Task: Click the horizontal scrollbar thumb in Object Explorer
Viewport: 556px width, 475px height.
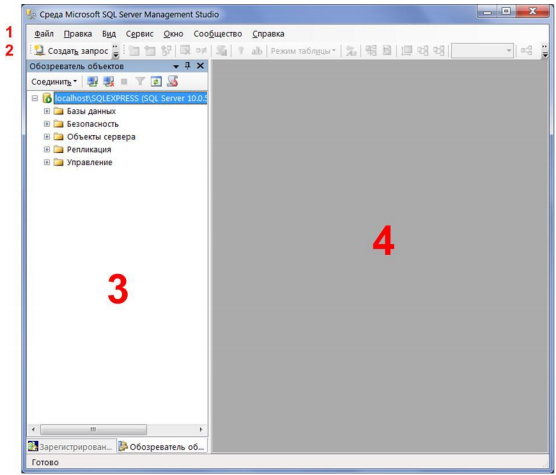Action: coord(94,430)
